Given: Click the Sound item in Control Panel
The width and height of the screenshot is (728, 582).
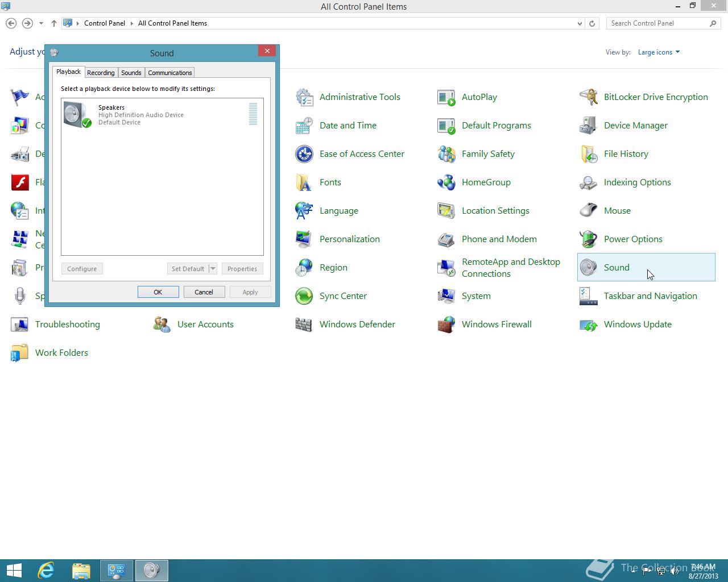Looking at the screenshot, I should coord(646,267).
